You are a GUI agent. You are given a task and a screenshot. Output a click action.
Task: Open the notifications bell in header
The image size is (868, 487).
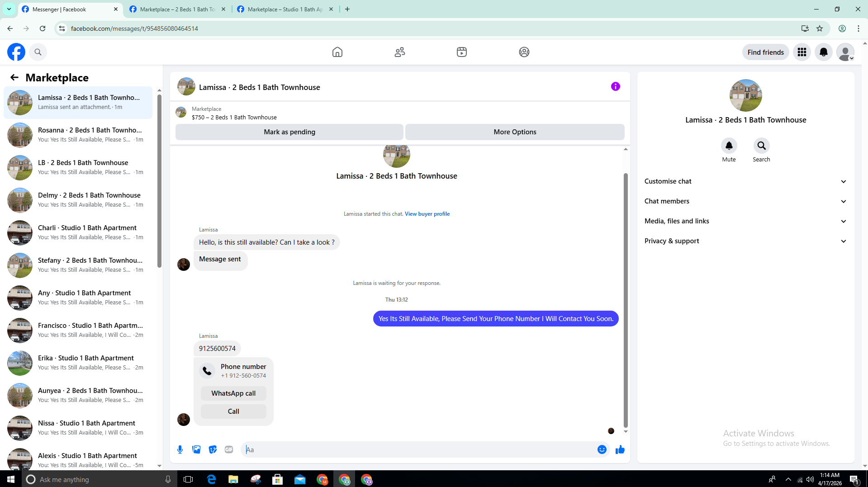coord(824,52)
